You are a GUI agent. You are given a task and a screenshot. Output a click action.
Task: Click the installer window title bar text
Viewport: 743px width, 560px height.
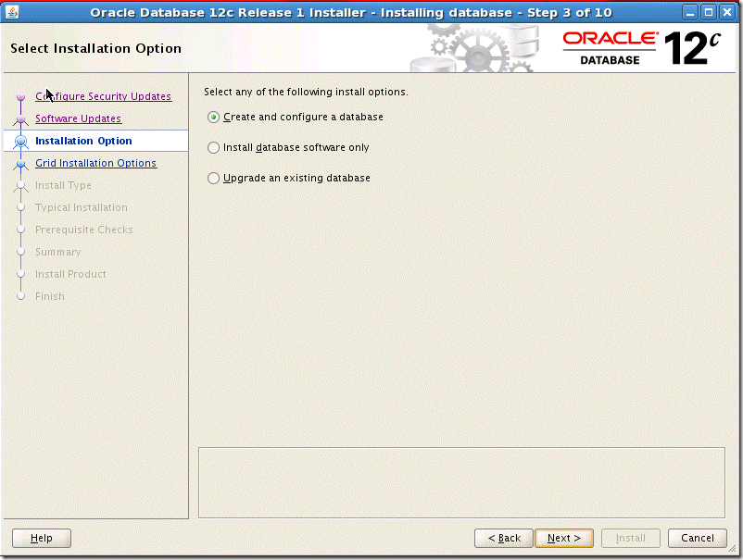(x=350, y=12)
